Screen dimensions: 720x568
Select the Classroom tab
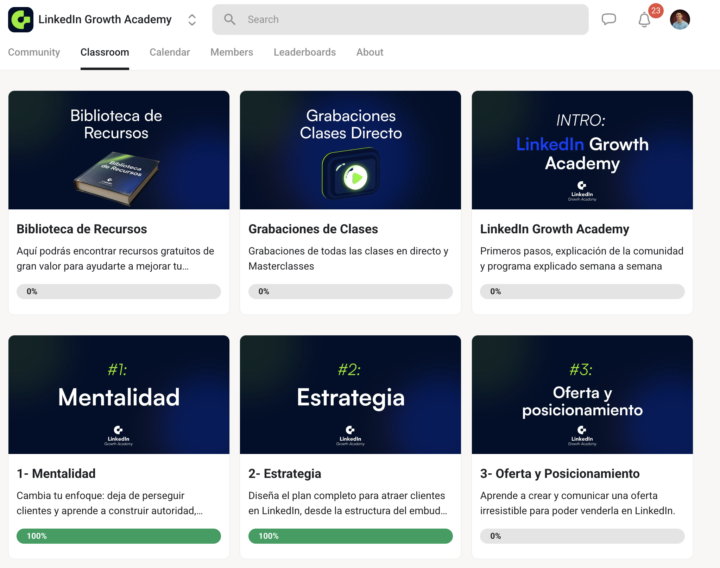pos(105,52)
